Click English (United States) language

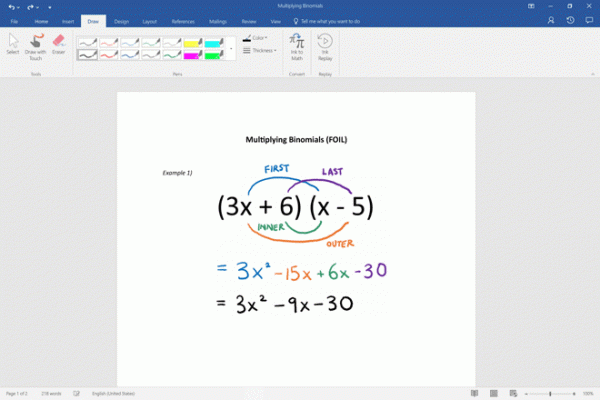click(x=113, y=393)
